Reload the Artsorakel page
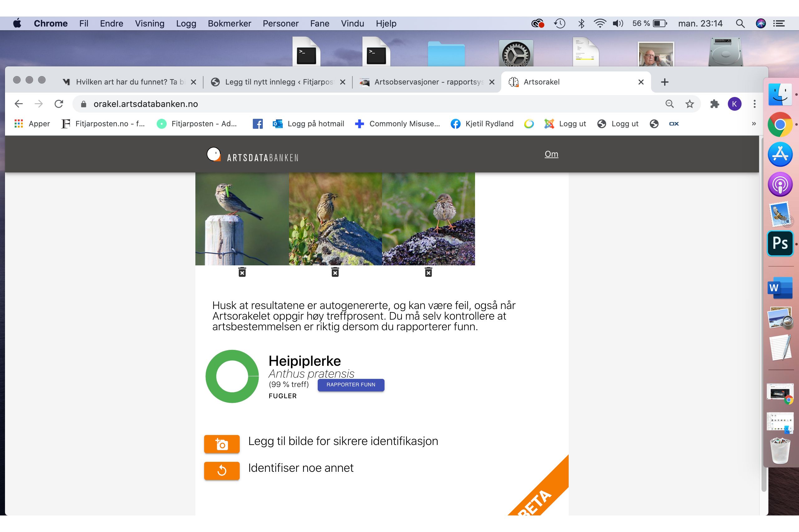 (x=59, y=104)
